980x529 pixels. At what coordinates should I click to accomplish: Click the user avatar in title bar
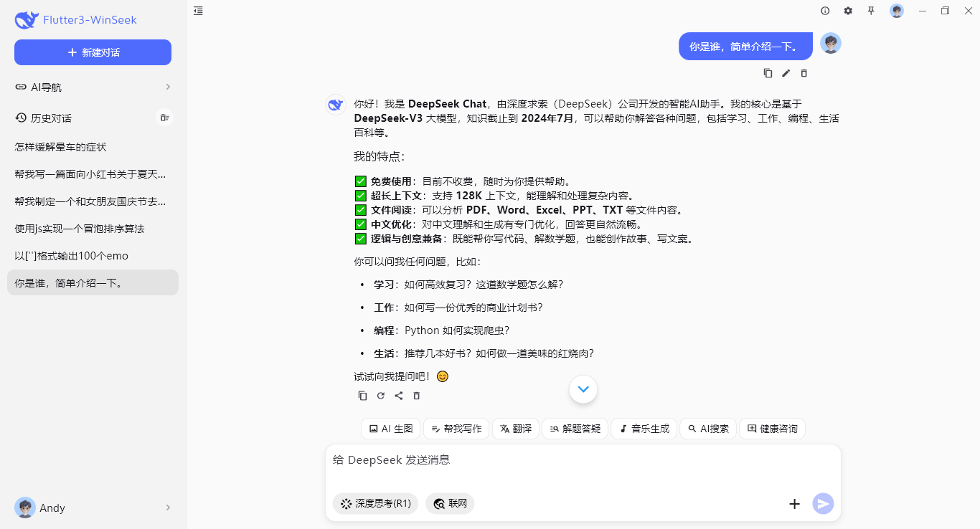click(897, 11)
